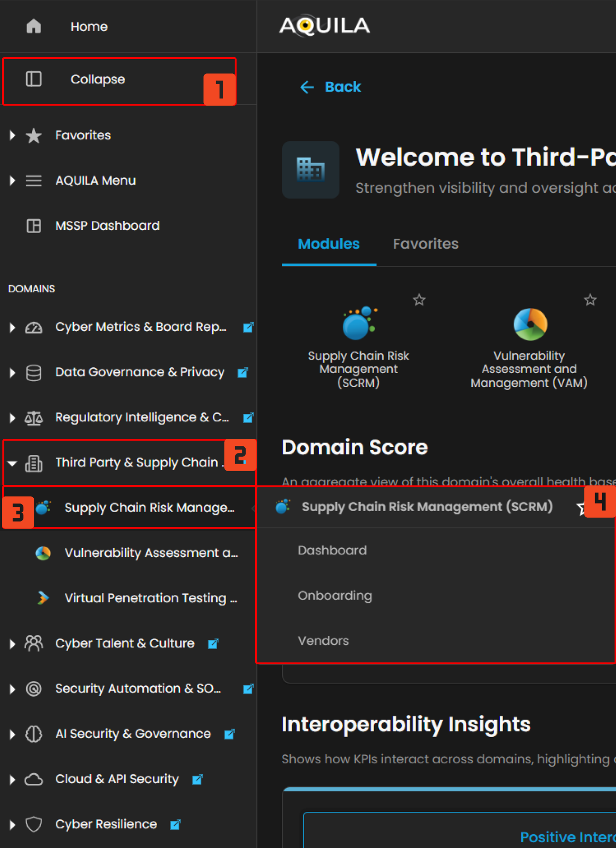Image resolution: width=616 pixels, height=848 pixels.
Task: Expand AI Security & Governance arrow
Action: [12, 734]
